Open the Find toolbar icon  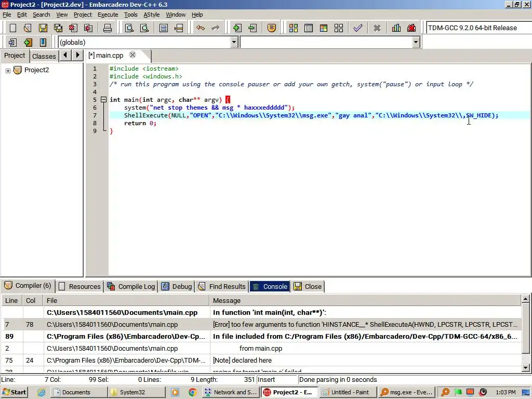pyautogui.click(x=129, y=28)
